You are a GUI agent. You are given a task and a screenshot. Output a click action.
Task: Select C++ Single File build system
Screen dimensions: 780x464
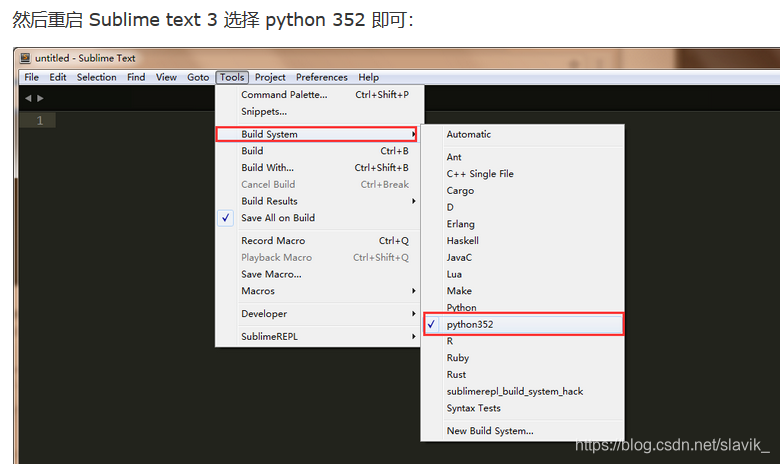pos(523,174)
